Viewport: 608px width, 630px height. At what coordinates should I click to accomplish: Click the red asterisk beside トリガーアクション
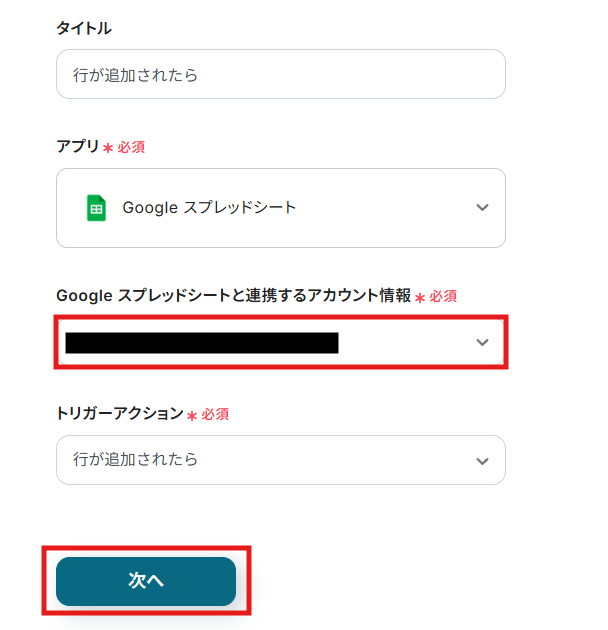tap(192, 415)
